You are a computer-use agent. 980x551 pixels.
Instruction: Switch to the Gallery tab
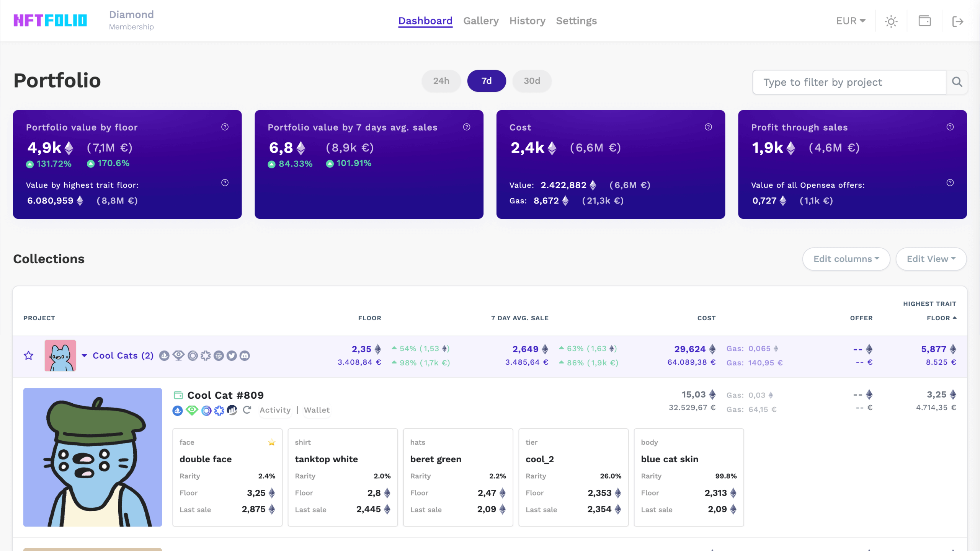[481, 21]
